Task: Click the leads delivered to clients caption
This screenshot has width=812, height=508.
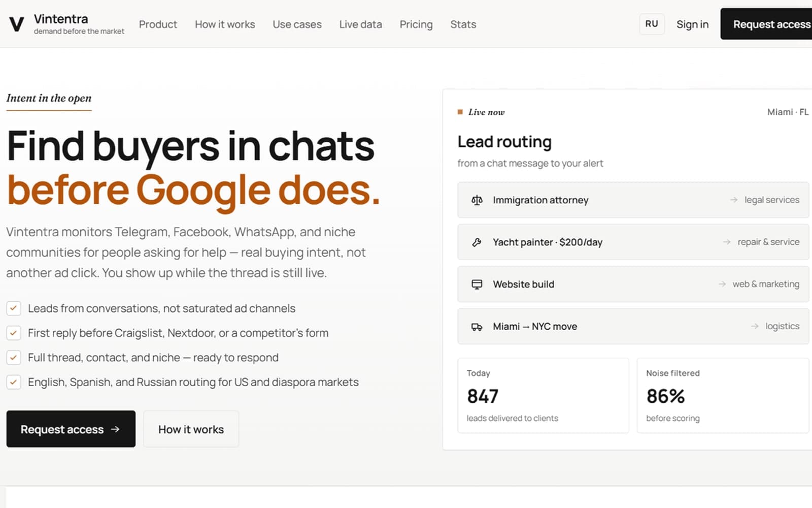Action: pyautogui.click(x=513, y=418)
